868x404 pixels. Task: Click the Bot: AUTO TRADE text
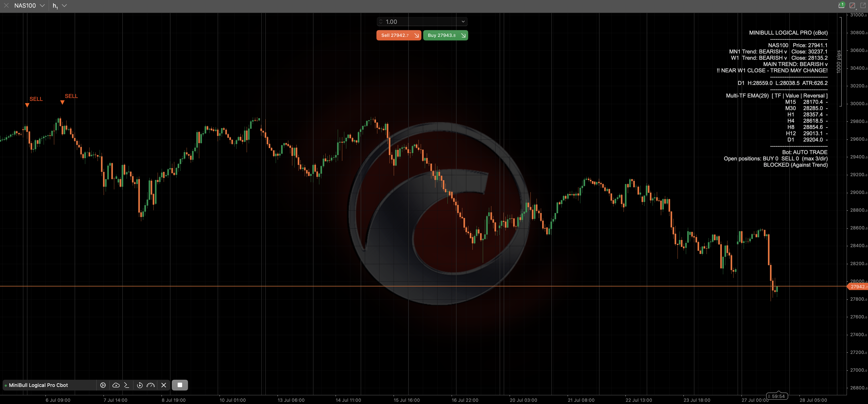(805, 152)
